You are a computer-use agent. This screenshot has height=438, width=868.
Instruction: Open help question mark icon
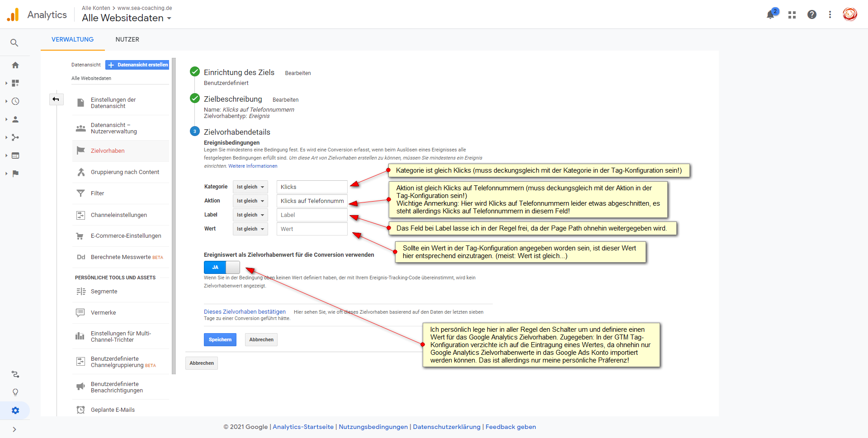pyautogui.click(x=812, y=14)
